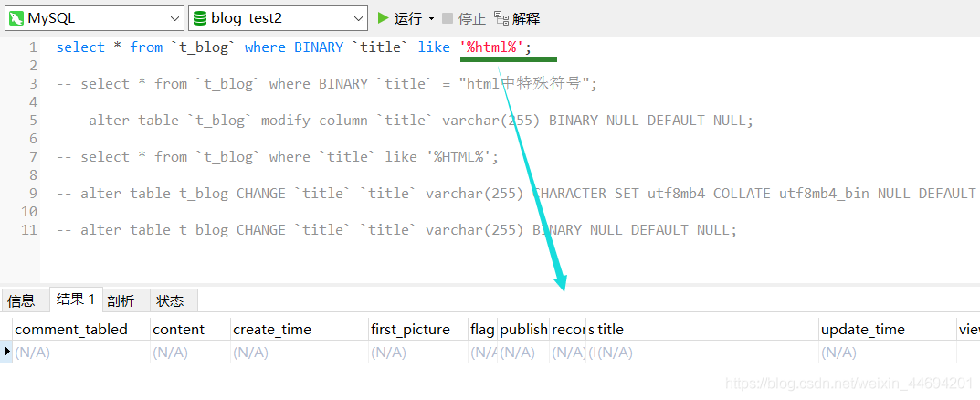Open the 状态 tab
Image resolution: width=980 pixels, height=400 pixels.
(x=170, y=300)
